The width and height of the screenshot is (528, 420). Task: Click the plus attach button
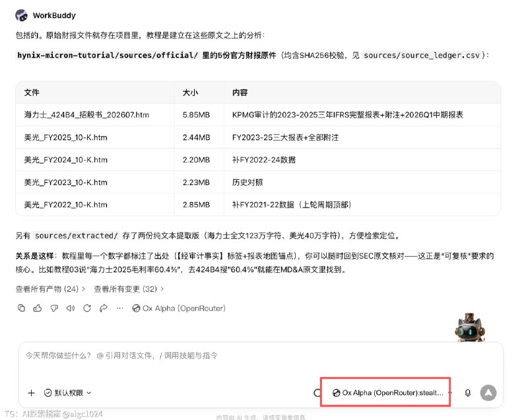[x=31, y=393]
